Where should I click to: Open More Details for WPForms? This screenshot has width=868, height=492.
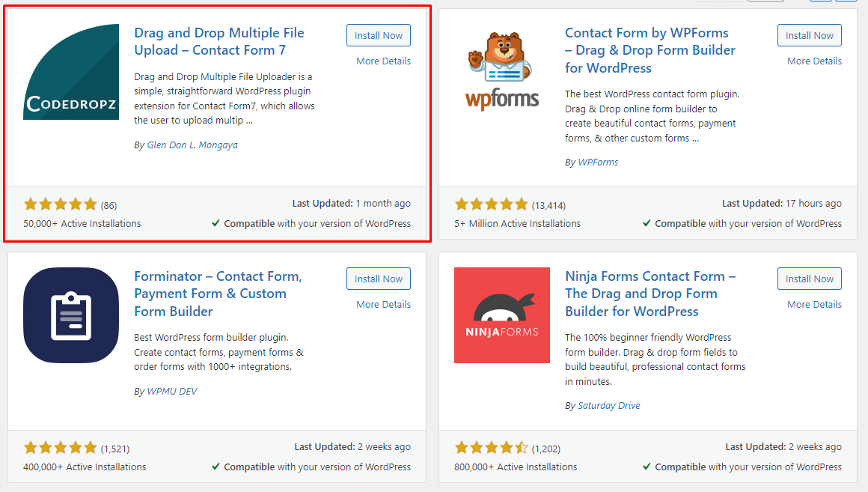(814, 61)
